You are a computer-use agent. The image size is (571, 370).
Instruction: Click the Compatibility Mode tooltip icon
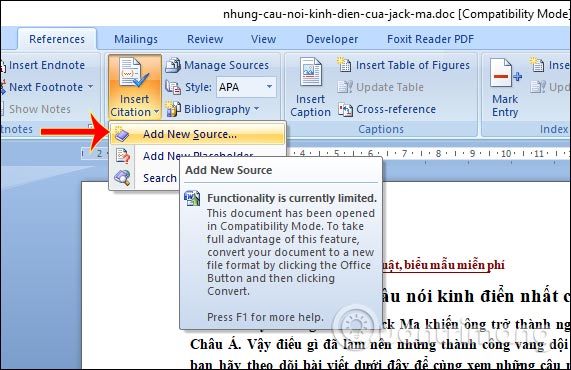192,198
